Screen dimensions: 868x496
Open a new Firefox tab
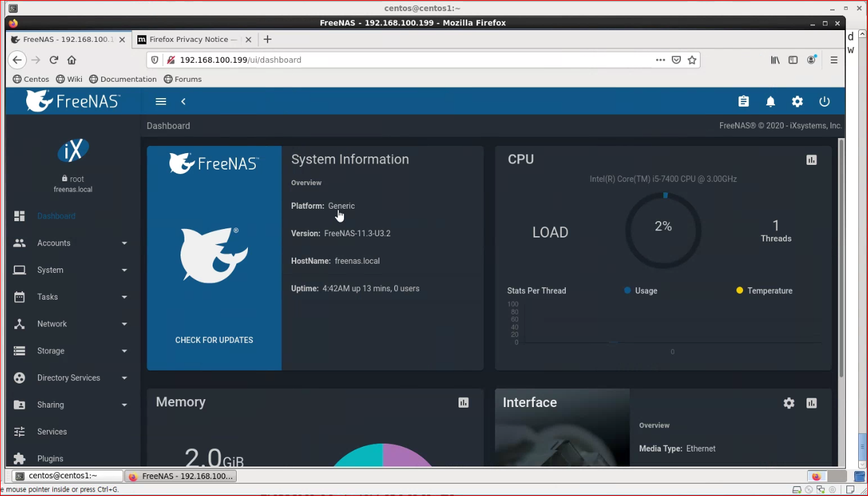[267, 39]
